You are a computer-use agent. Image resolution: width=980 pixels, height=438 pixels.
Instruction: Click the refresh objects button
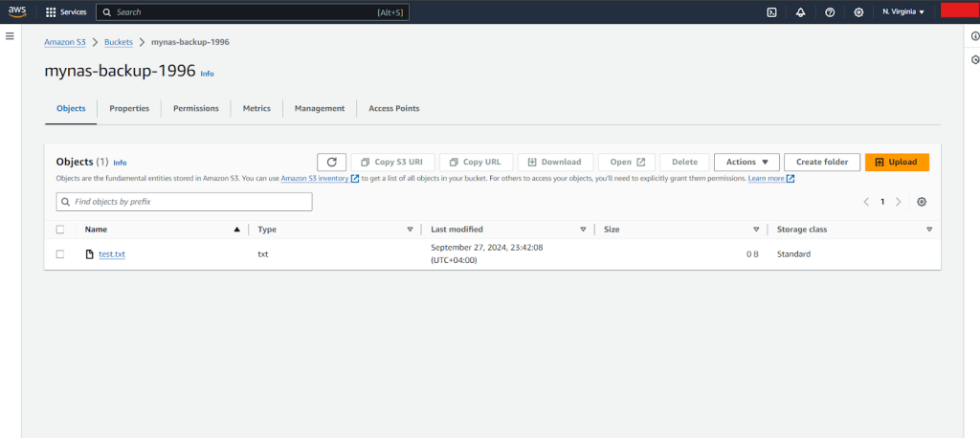tap(331, 163)
